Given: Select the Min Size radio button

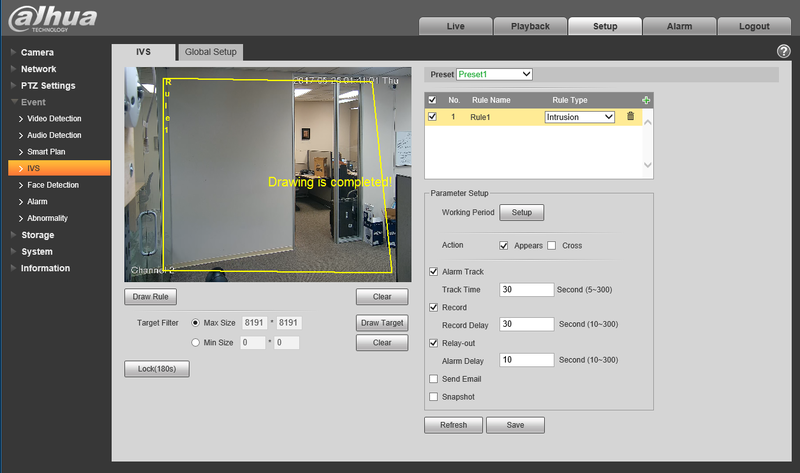Looking at the screenshot, I should click(x=195, y=342).
